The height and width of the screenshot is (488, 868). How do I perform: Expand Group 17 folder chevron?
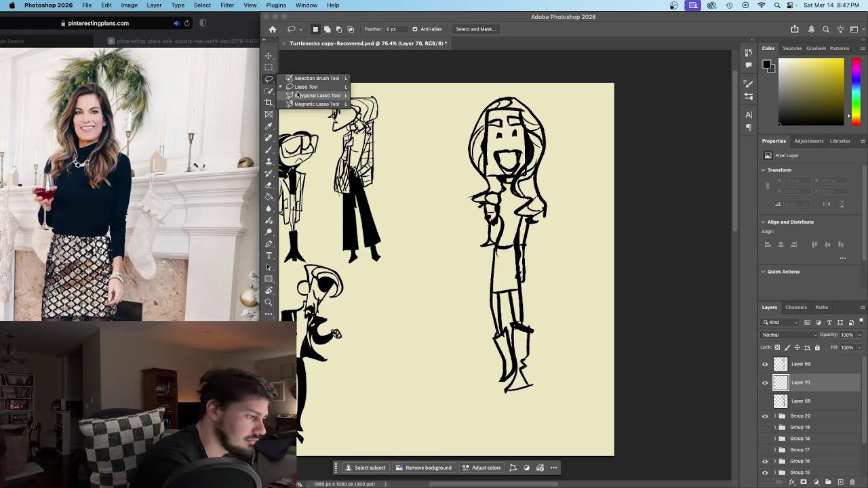[x=775, y=450]
